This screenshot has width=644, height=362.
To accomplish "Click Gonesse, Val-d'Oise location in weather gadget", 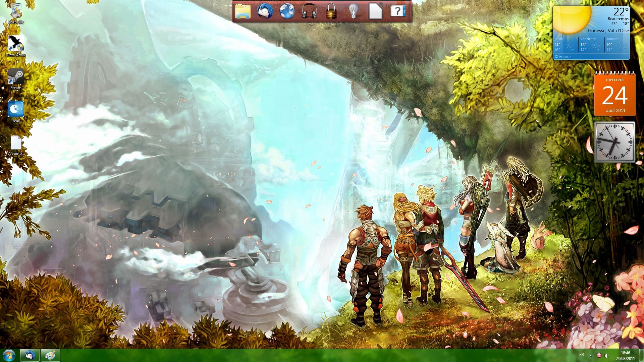I will 608,31.
